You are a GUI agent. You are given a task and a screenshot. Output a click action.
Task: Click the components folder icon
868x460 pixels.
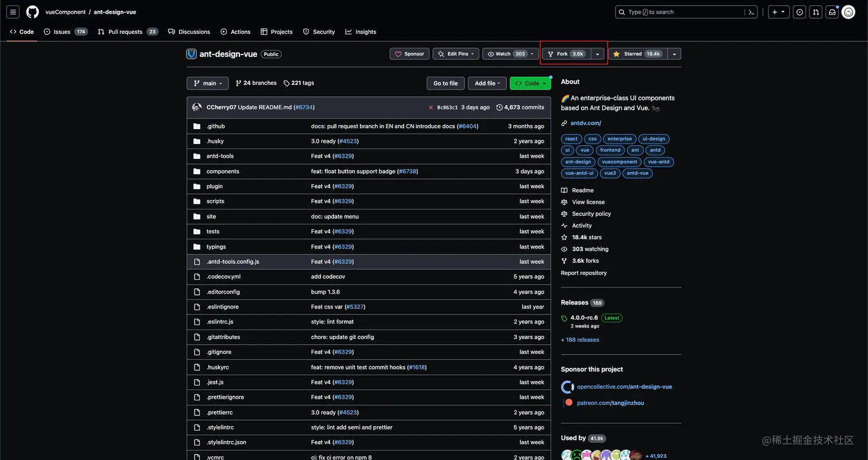click(197, 171)
